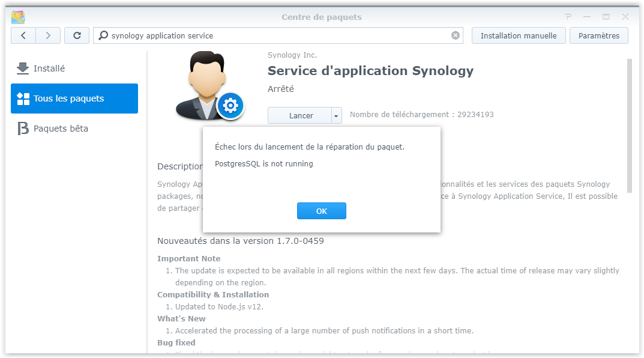Click the Centre de paquets app icon
This screenshot has width=644, height=358.
(18, 17)
